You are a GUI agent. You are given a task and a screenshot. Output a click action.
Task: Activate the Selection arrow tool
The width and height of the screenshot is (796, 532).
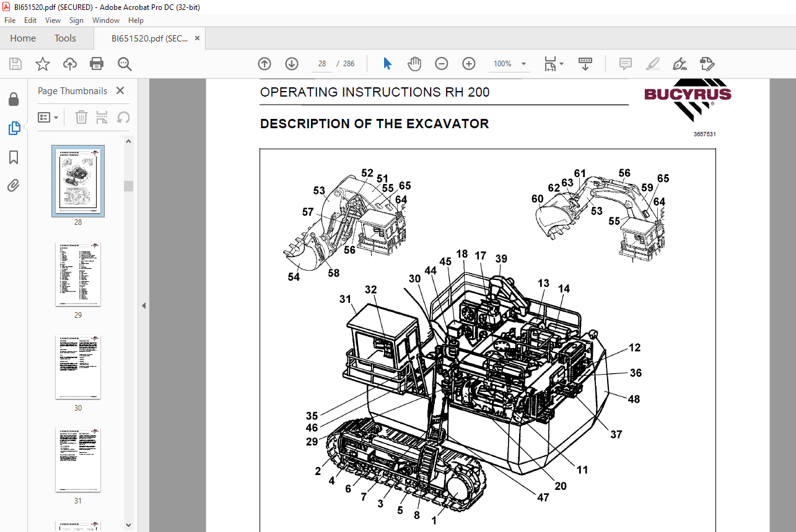point(388,64)
